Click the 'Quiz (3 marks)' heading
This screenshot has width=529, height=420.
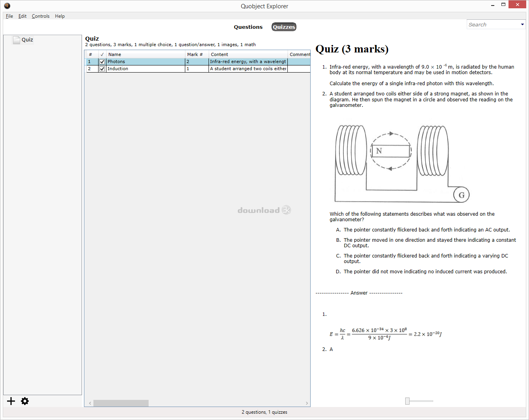tap(352, 49)
